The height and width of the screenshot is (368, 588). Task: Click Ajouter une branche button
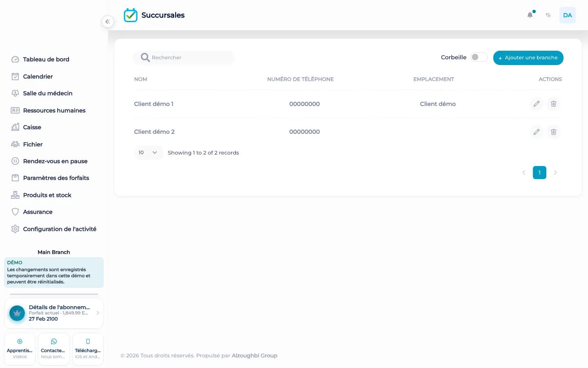(x=528, y=58)
